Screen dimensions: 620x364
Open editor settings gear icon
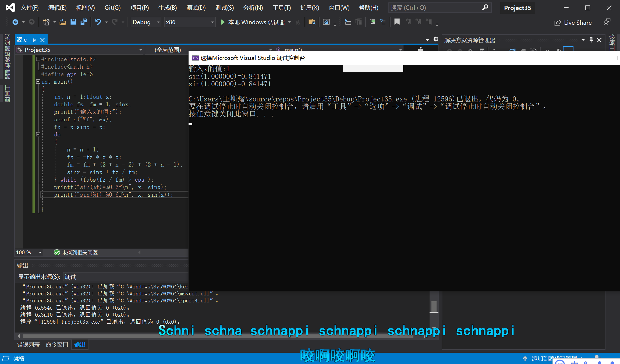[436, 39]
